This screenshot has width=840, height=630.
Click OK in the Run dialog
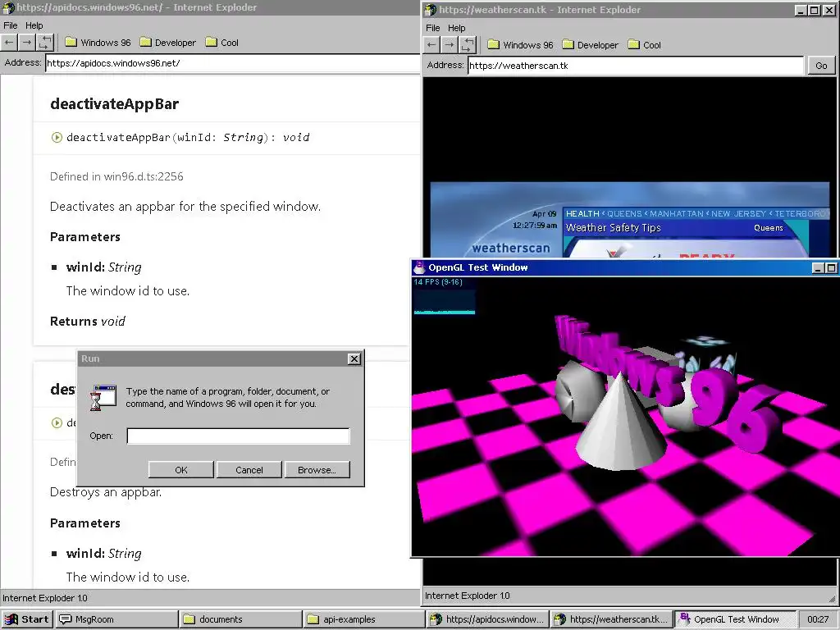coord(181,470)
